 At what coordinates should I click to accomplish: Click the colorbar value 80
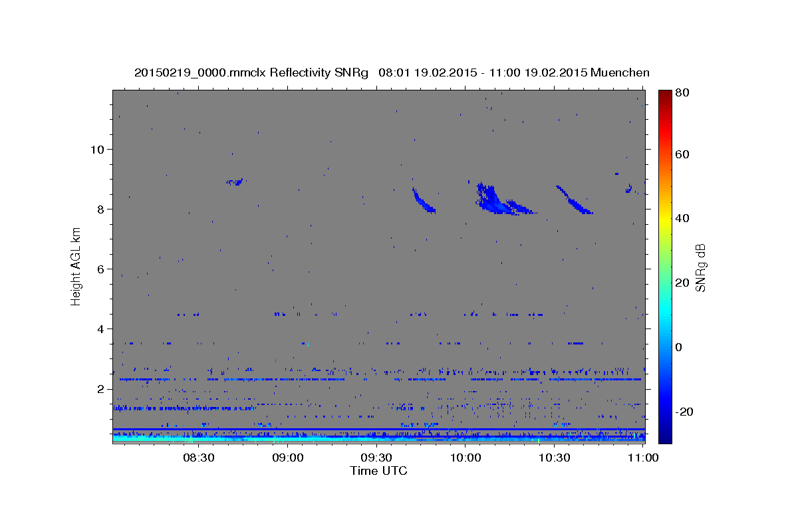[683, 93]
